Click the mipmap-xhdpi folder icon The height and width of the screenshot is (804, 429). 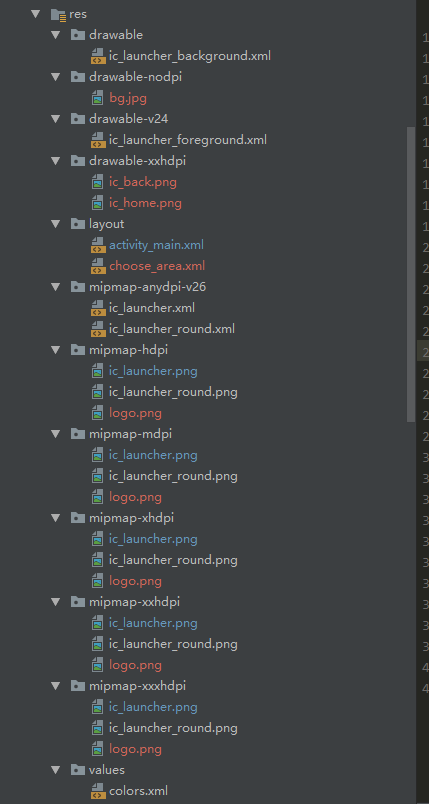(x=78, y=518)
